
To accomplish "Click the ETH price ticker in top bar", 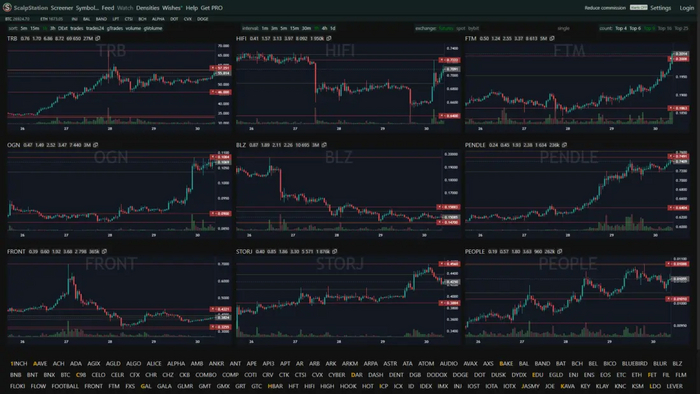I will (51, 19).
